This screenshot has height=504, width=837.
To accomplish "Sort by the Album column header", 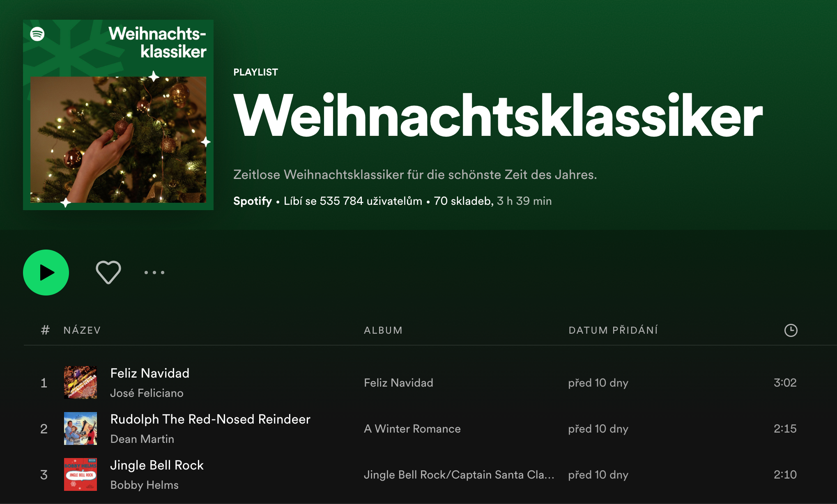I will click(x=383, y=330).
